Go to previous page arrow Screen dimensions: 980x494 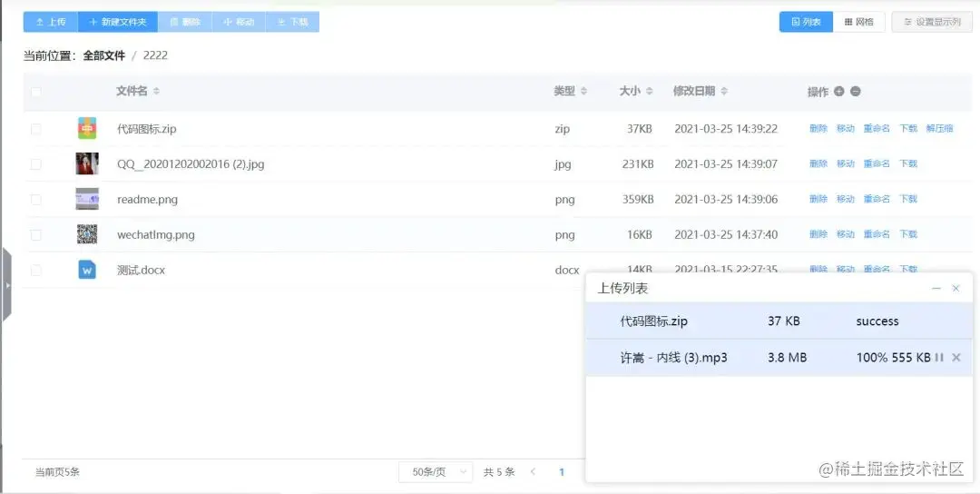pos(533,472)
